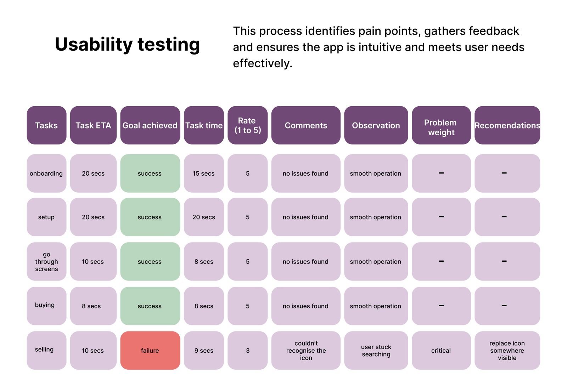This screenshot has width=567, height=392.
Task: Click the go through screens cell
Action: pos(46,261)
